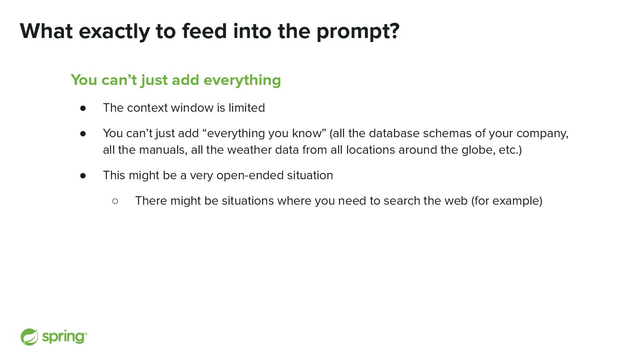The width and height of the screenshot is (644, 362).
Task: Click the green 'spring' wordmark text
Action: pos(64,337)
